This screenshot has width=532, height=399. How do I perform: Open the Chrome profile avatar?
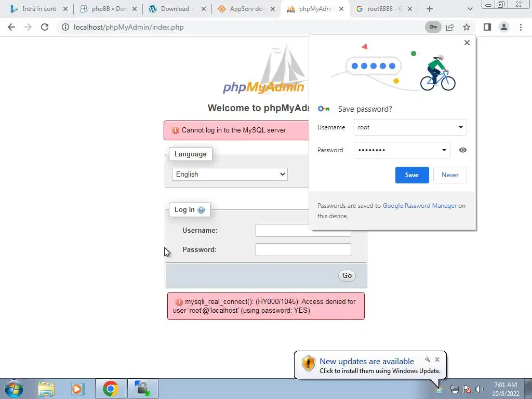click(x=504, y=27)
